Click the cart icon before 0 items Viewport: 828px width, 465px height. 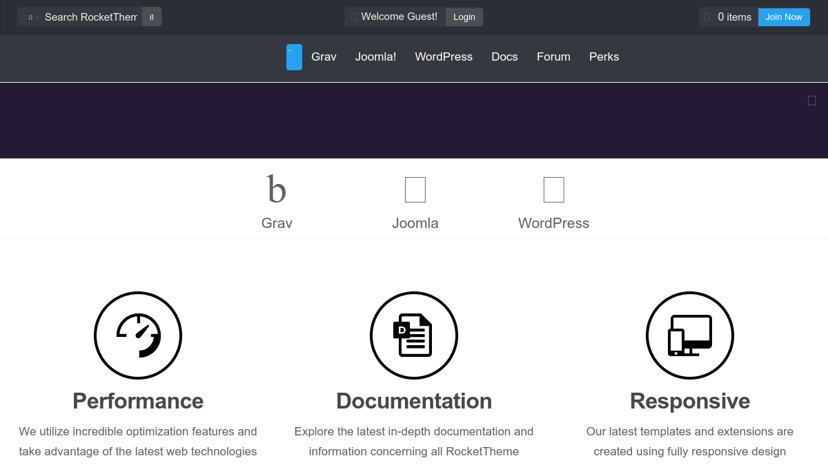[707, 17]
